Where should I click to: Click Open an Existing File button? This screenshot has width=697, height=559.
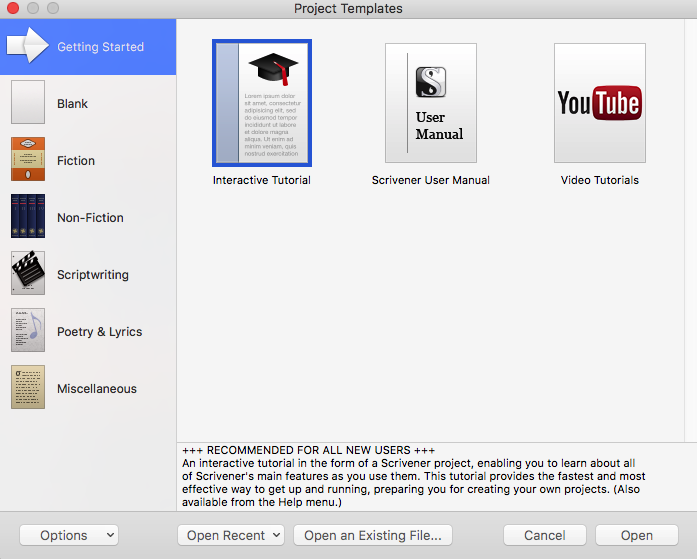pyautogui.click(x=373, y=535)
